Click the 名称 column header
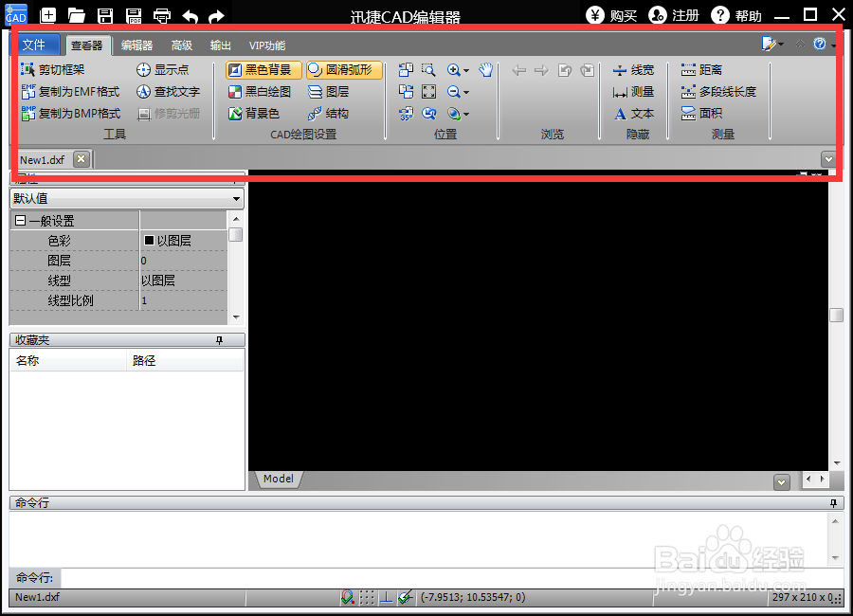853x616 pixels. click(x=68, y=360)
